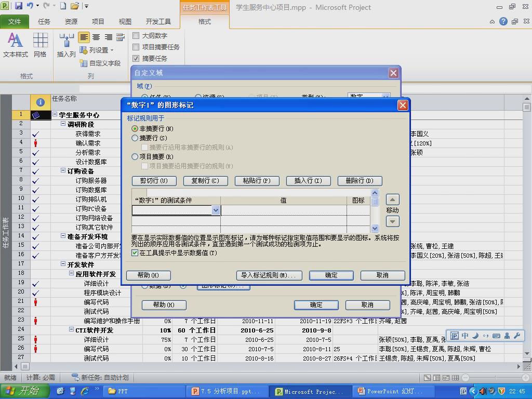This screenshot has width=532, height=399.
Task: Collapse 开发软件 task group
Action: (x=63, y=264)
